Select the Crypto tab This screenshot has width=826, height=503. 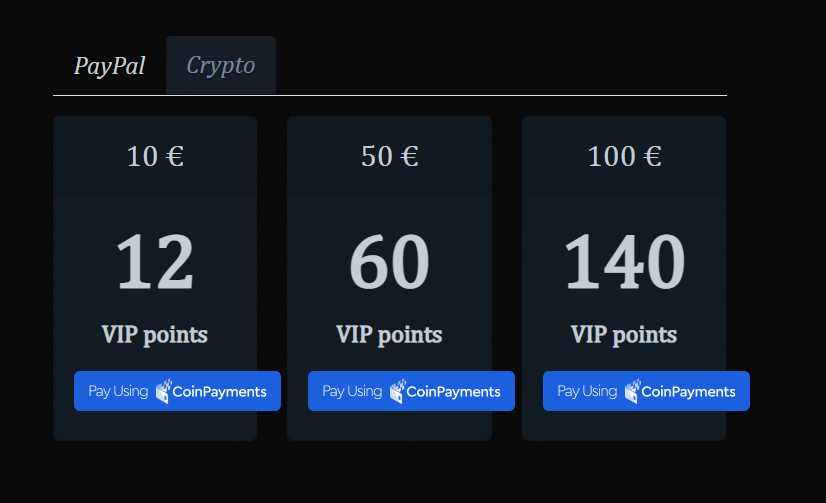(x=221, y=66)
